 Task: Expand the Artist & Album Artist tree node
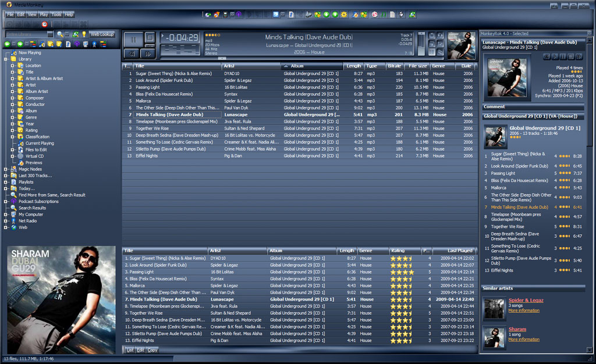coord(13,78)
